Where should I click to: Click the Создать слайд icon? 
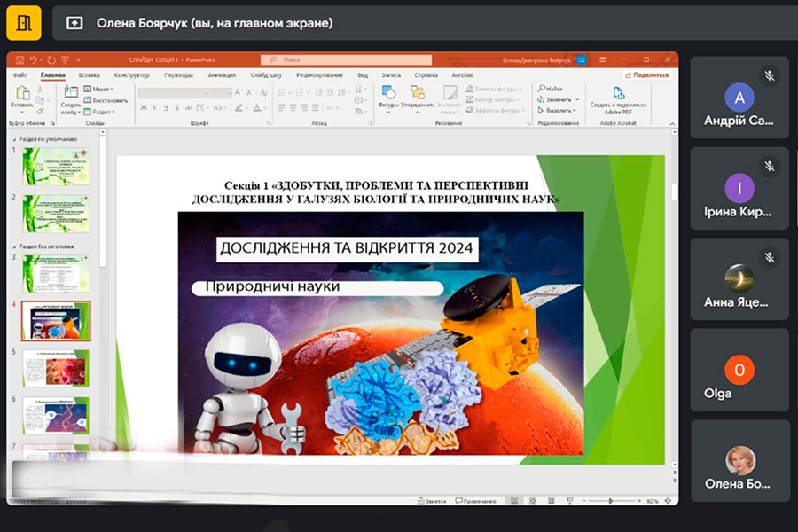(x=71, y=94)
